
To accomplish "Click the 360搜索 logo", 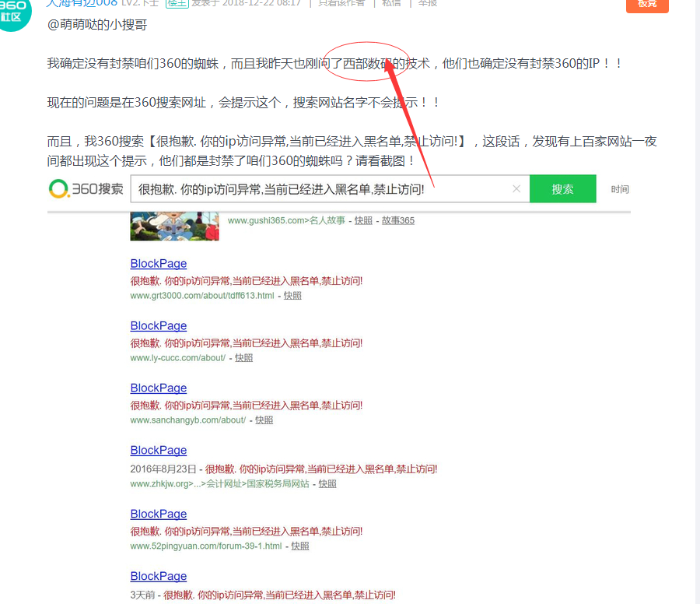I will (x=86, y=189).
